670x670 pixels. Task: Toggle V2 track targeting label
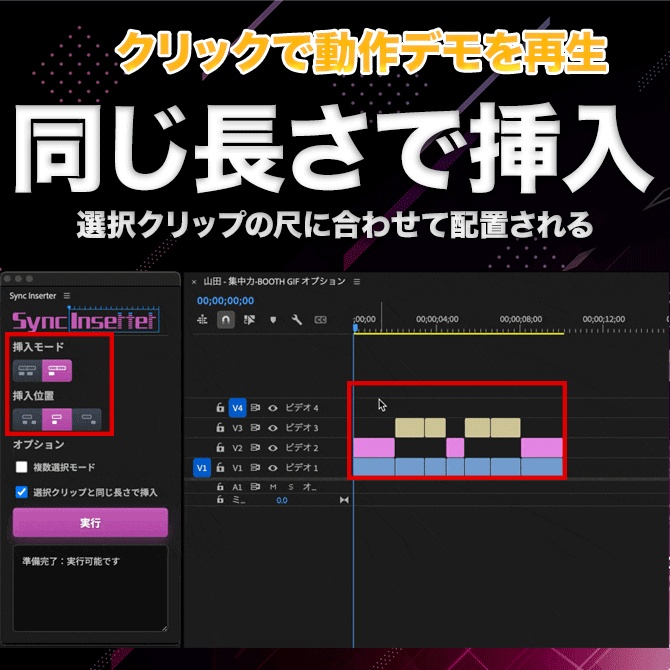[237, 448]
